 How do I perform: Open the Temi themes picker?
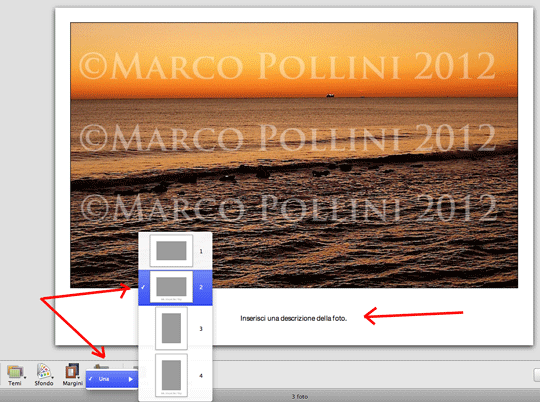coord(15,375)
